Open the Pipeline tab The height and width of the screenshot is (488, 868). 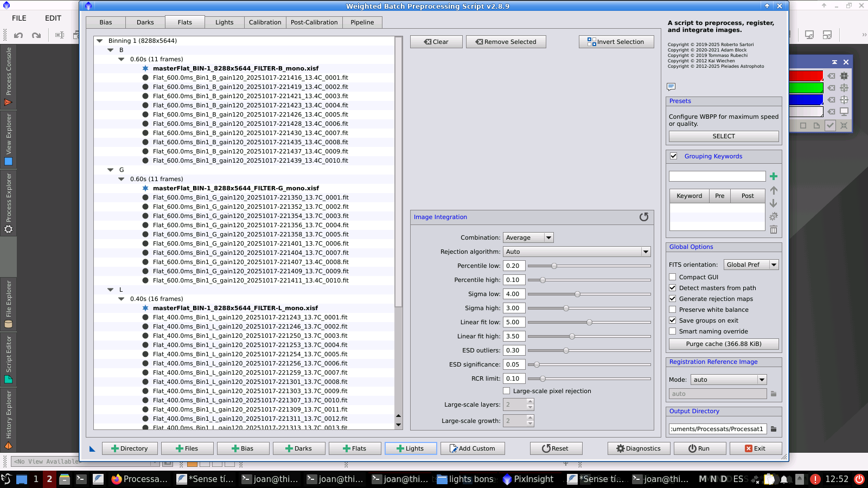tap(362, 22)
